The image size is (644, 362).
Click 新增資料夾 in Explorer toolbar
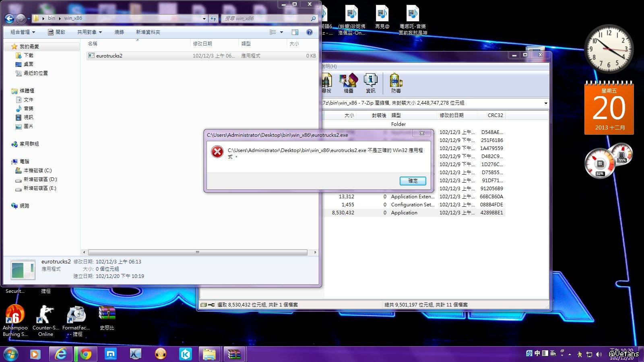point(148,32)
